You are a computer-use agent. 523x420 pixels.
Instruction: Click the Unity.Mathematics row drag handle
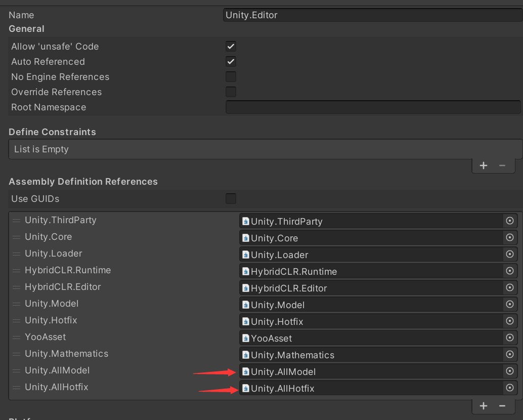(x=16, y=354)
